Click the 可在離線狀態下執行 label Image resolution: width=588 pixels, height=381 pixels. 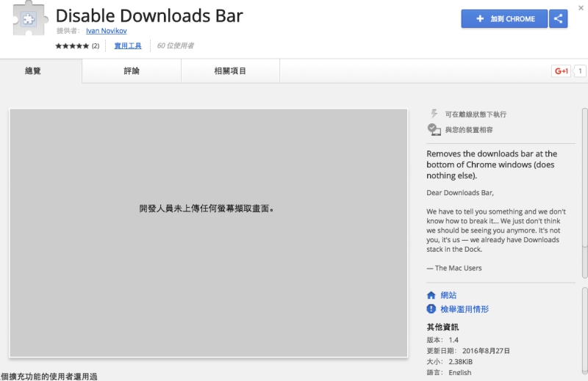tap(476, 115)
